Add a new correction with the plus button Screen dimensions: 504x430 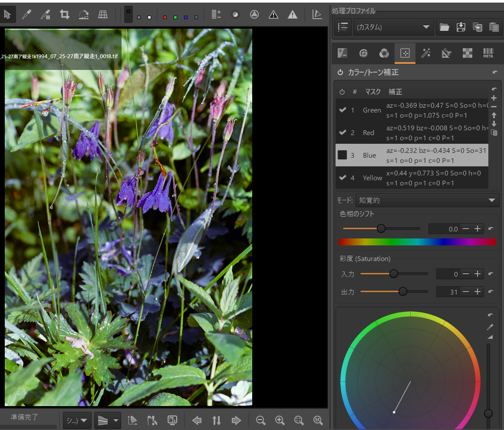coord(494,98)
